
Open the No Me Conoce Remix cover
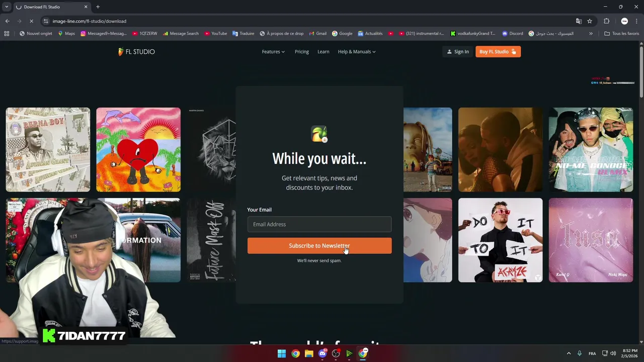[x=591, y=149]
